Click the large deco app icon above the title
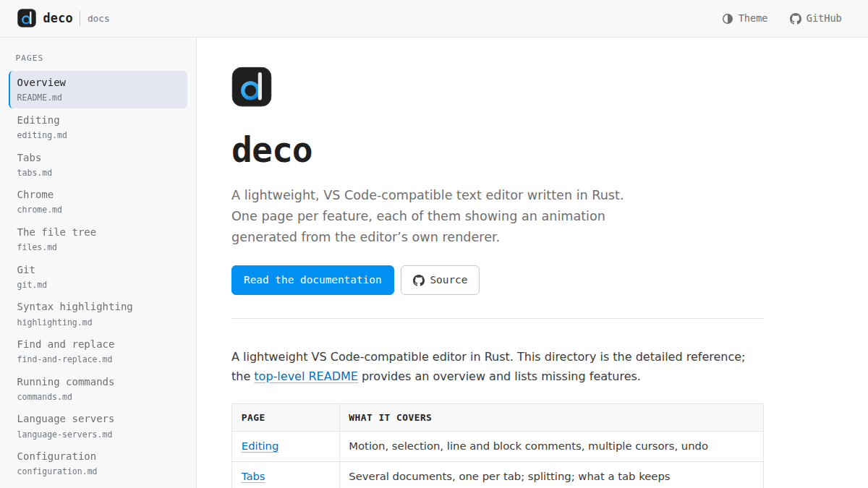868x488 pixels. pos(252,87)
